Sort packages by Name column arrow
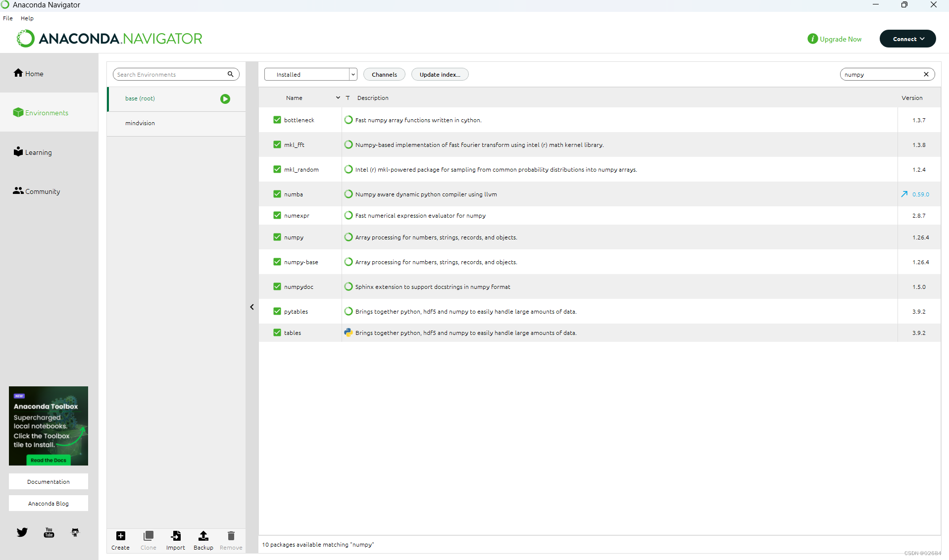The image size is (949, 560). pyautogui.click(x=338, y=98)
